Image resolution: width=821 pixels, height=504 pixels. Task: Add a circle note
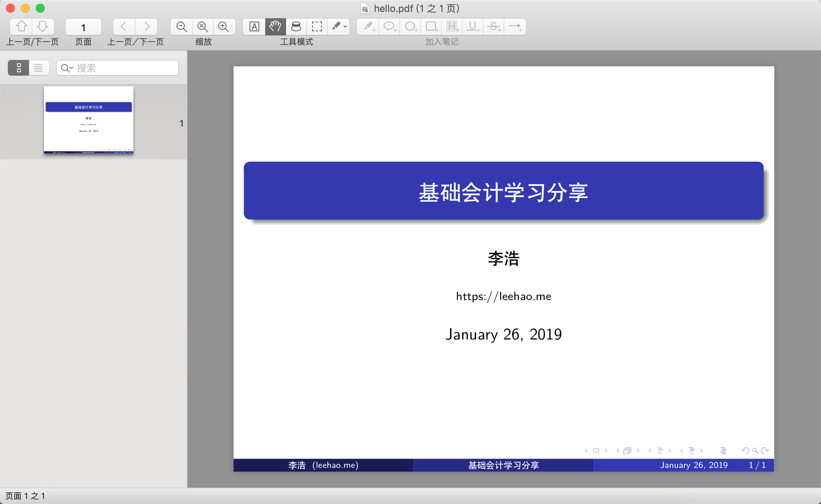[x=410, y=26]
